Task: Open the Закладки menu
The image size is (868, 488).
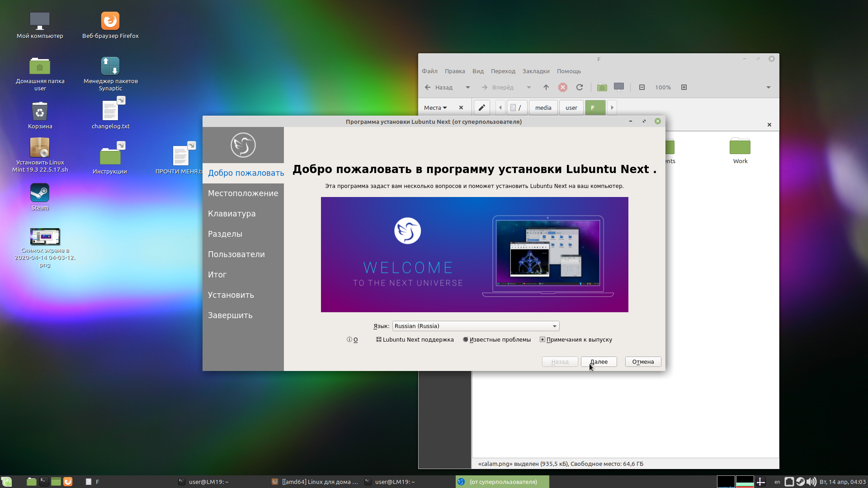Action: (x=536, y=71)
